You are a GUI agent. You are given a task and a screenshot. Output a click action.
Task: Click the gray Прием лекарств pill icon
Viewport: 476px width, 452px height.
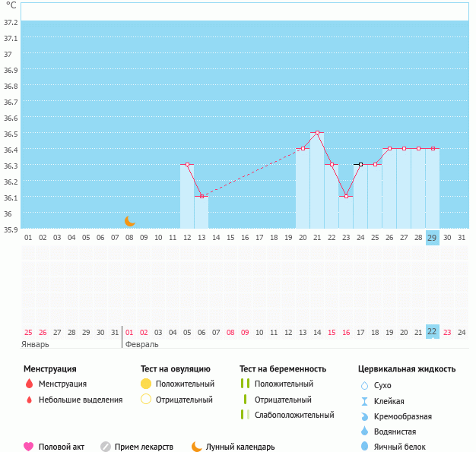tap(106, 447)
